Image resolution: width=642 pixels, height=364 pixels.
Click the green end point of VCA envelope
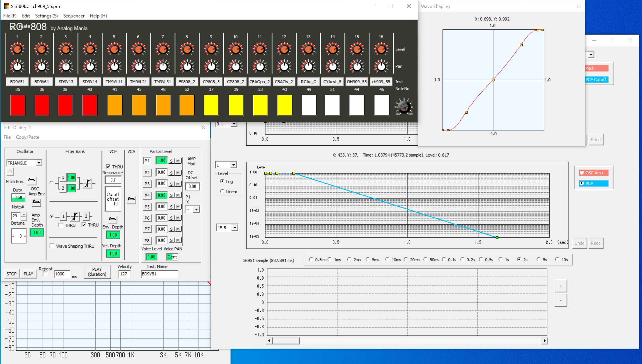pyautogui.click(x=497, y=238)
